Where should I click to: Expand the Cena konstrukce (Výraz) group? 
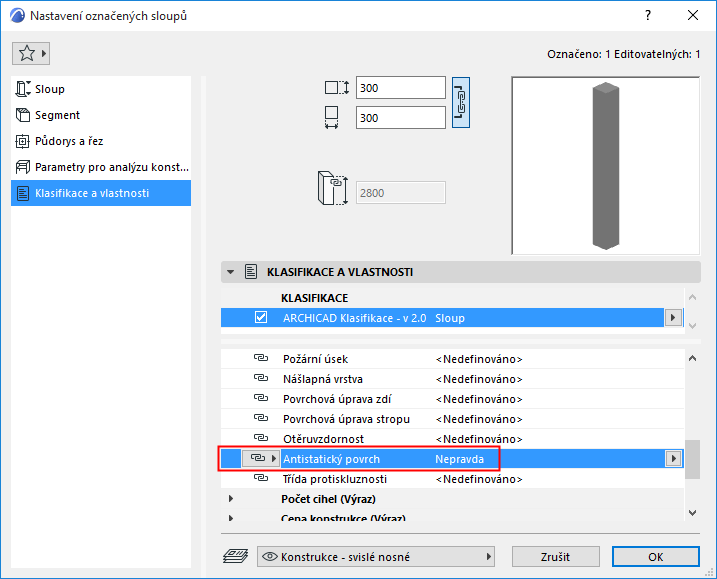pos(231,518)
